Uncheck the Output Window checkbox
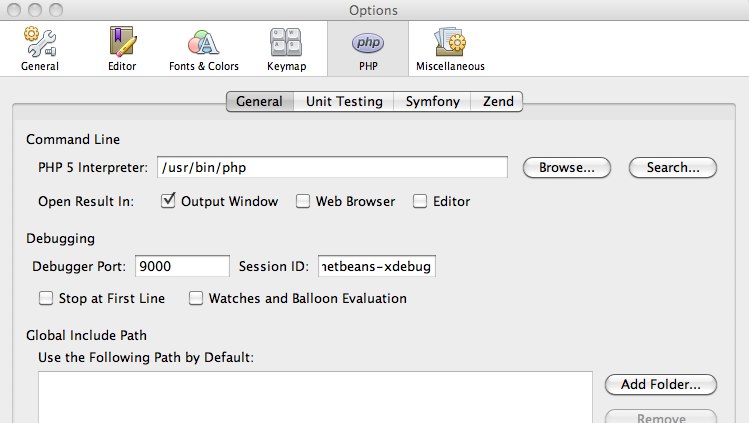The image size is (749, 423). tap(169, 201)
